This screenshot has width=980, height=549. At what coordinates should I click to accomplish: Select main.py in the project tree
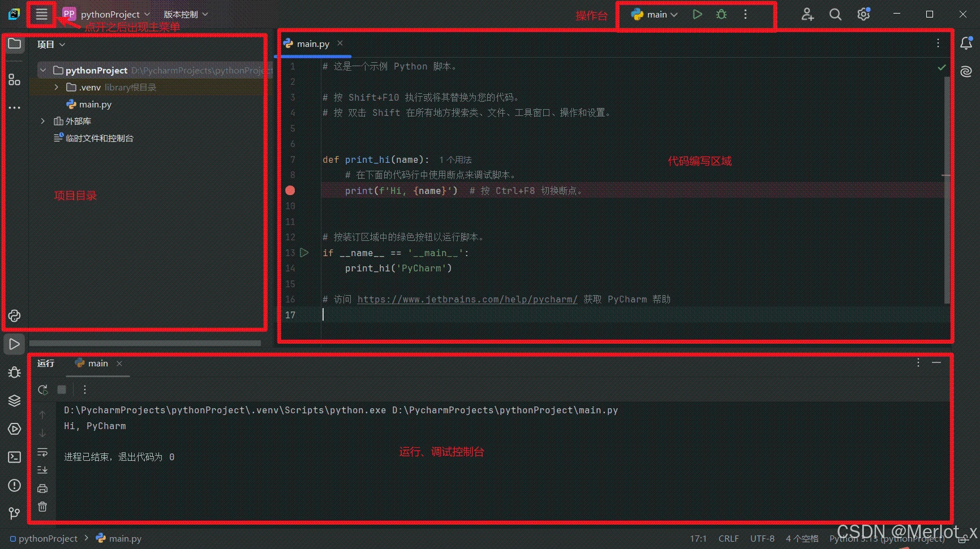pos(95,104)
